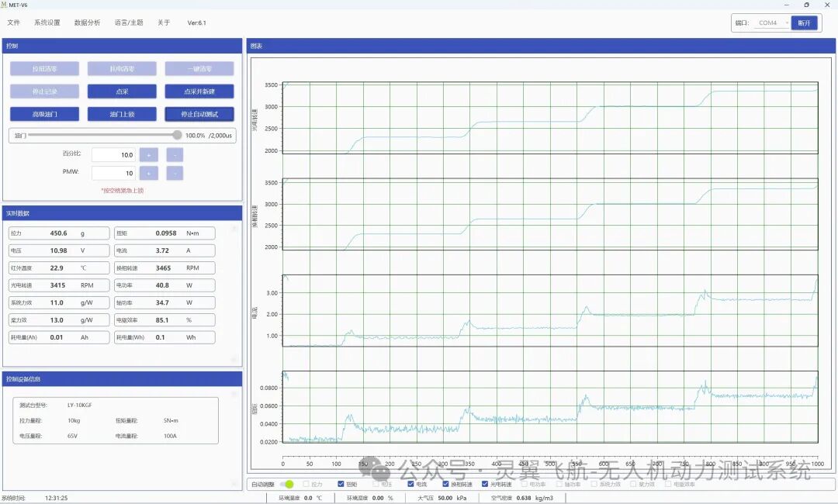Viewport: 838px width, 504px height.
Task: Expand the COM4 port dropdown
Action: click(772, 23)
